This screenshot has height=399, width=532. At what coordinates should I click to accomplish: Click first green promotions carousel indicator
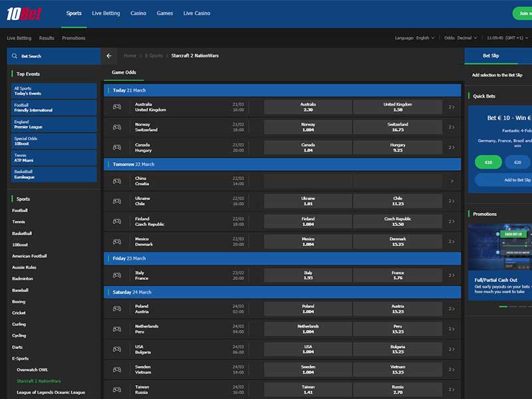point(503,307)
